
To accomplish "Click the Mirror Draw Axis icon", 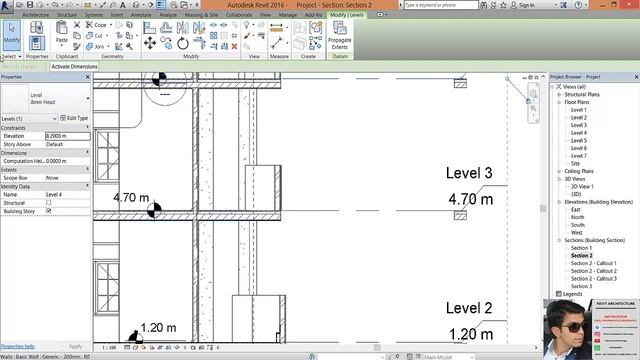I will point(199,28).
